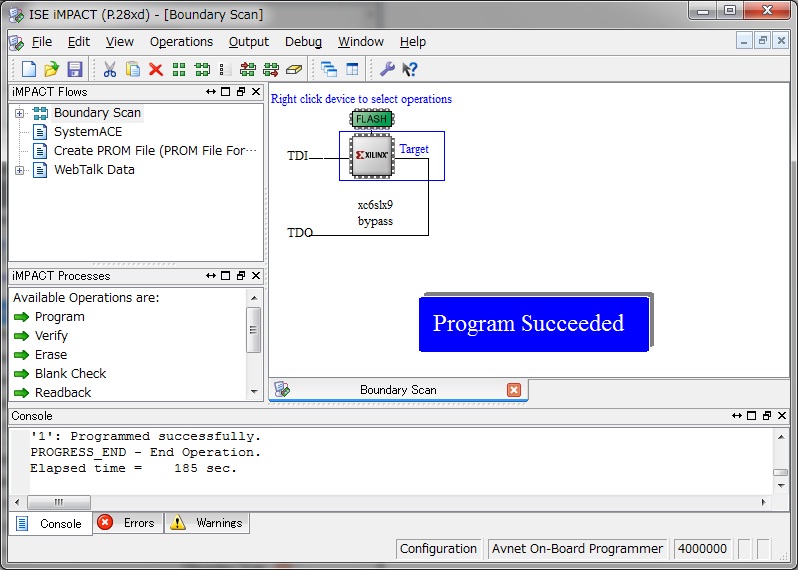798x570 pixels.
Task: Close the iMPACT Processes panel
Action: [256, 275]
